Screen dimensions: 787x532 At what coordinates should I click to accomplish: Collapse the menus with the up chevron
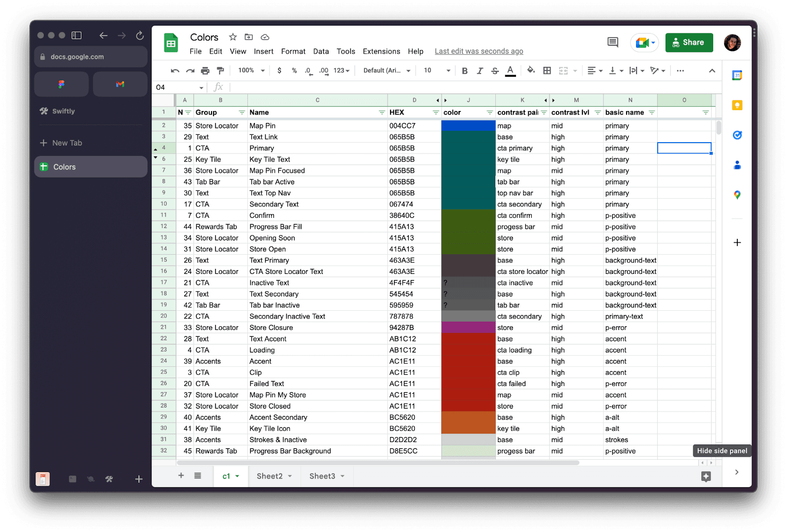(712, 71)
